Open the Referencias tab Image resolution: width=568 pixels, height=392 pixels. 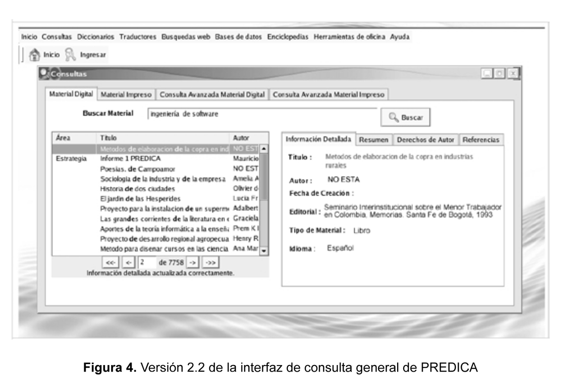click(x=480, y=140)
